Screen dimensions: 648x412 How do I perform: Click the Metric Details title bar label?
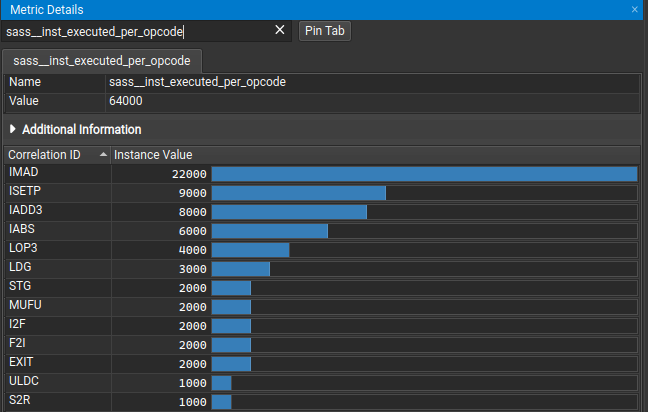[47, 10]
